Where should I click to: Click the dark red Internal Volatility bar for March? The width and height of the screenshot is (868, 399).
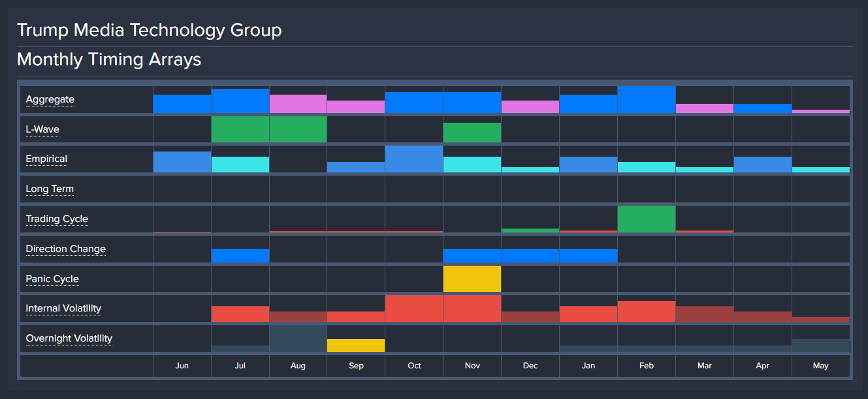click(x=705, y=314)
